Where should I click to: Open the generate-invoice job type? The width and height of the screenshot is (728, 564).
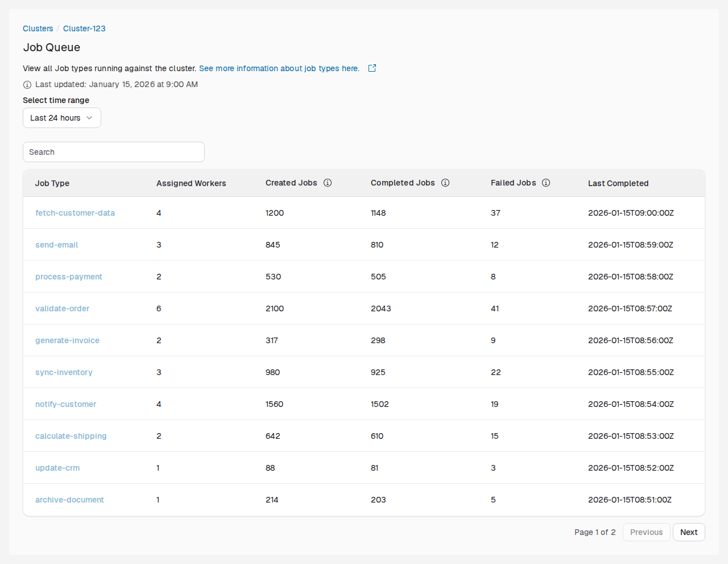pyautogui.click(x=68, y=340)
